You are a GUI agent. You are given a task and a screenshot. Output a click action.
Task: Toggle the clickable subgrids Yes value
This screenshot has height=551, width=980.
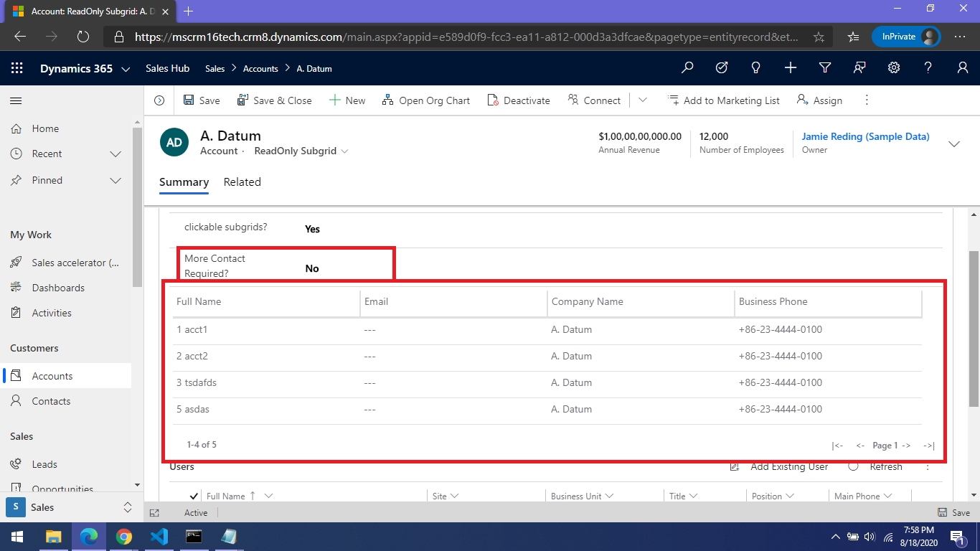(312, 229)
